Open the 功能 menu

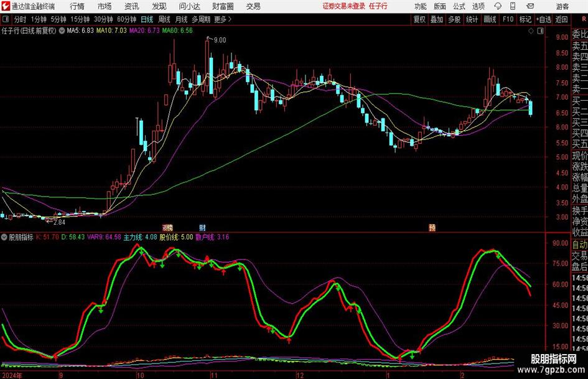[x=421, y=6]
